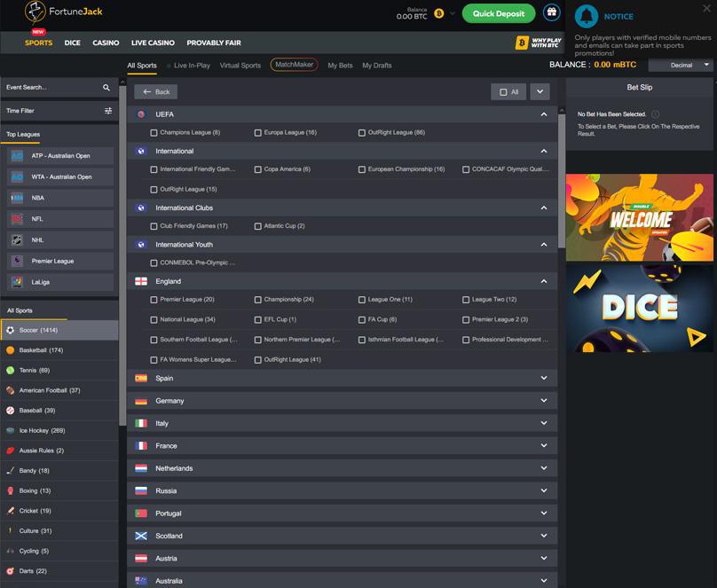Image resolution: width=717 pixels, height=588 pixels.
Task: Click the notice bell icon
Action: tap(587, 17)
